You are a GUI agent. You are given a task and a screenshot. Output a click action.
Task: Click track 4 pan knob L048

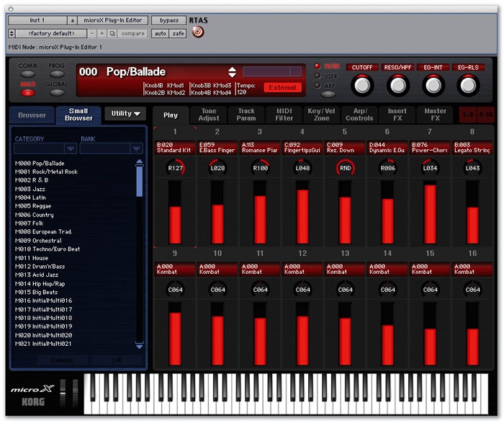point(302,168)
